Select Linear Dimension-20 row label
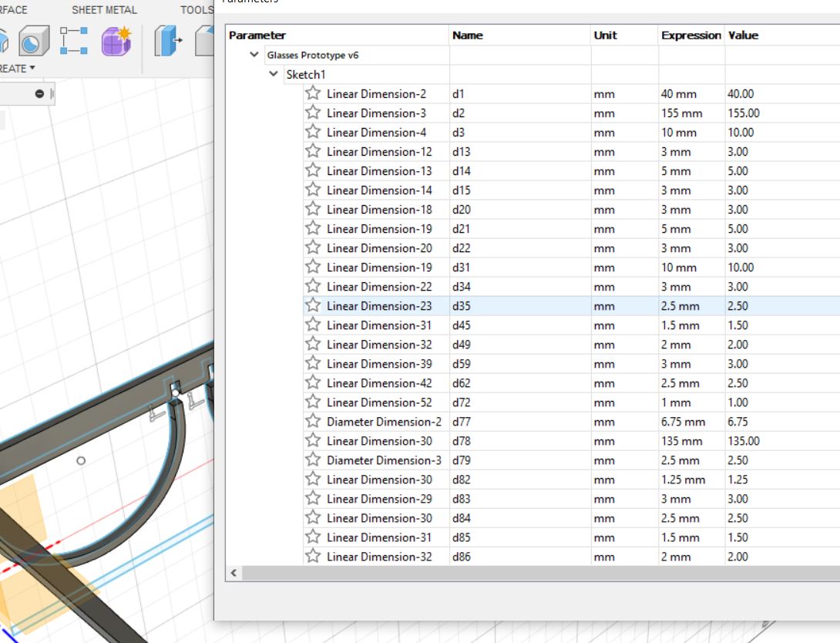 [x=379, y=248]
